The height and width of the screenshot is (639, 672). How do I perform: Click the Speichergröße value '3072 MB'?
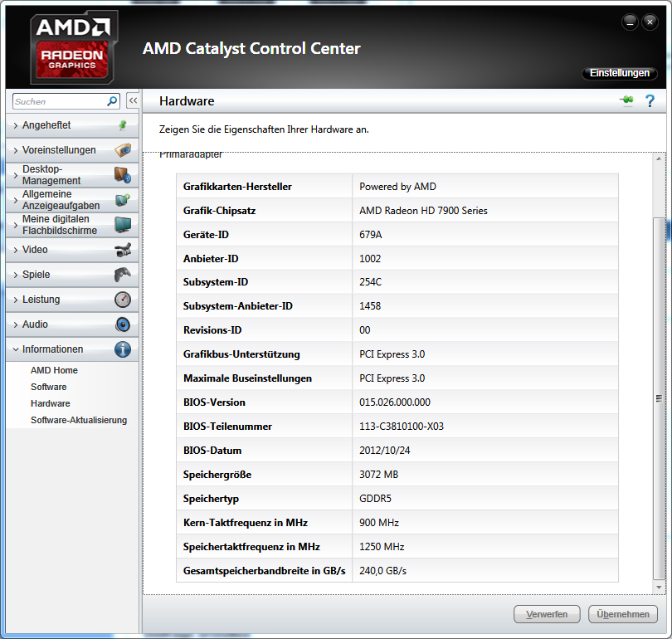[x=379, y=475]
